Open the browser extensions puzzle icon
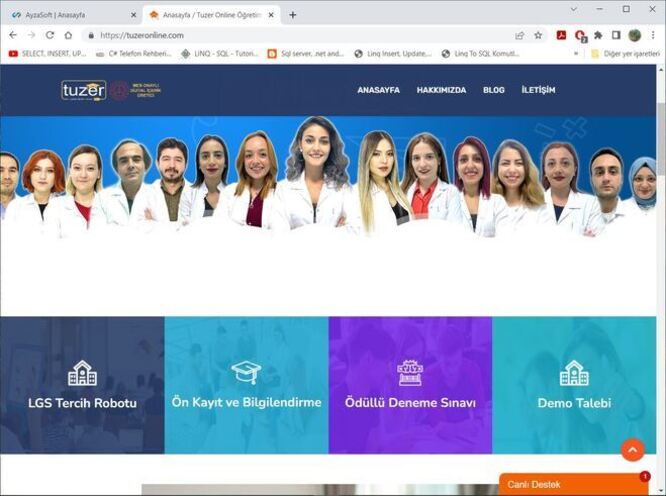Image resolution: width=666 pixels, height=496 pixels. [598, 35]
